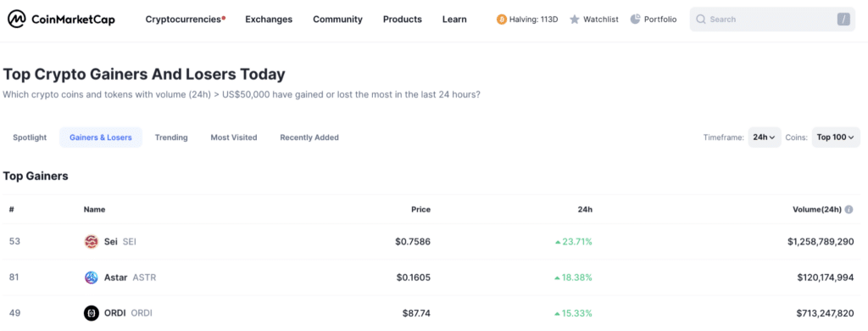868x331 pixels.
Task: Click the Sei coin logo
Action: tap(92, 242)
